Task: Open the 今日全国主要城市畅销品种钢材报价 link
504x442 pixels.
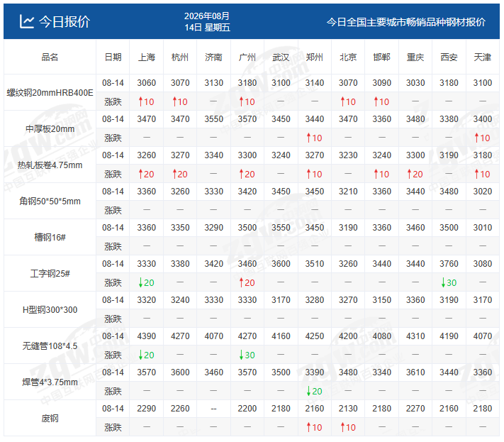Action: pyautogui.click(x=406, y=22)
